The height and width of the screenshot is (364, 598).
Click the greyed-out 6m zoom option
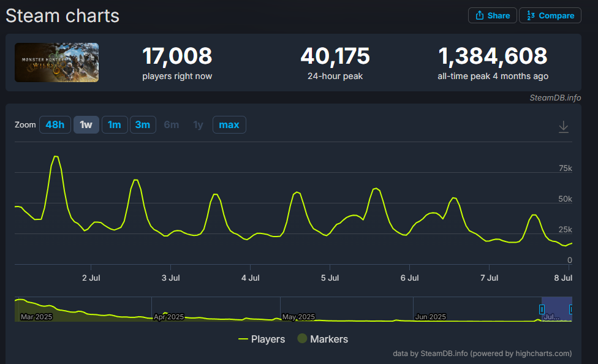coord(171,125)
